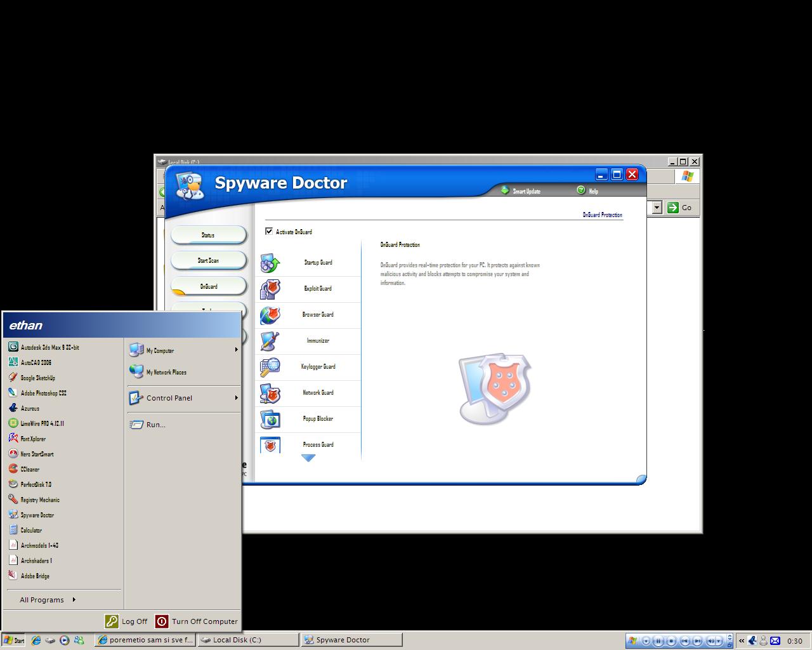812x650 pixels.
Task: Click the Status button
Action: click(208, 235)
